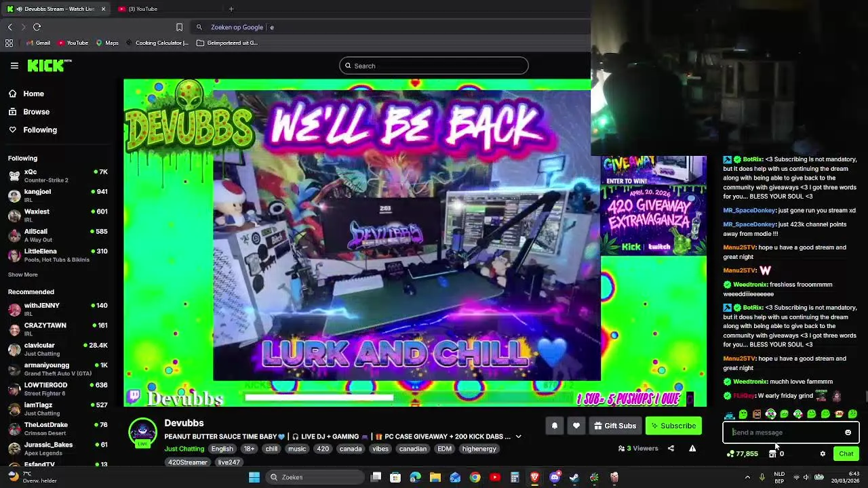The height and width of the screenshot is (488, 868).
Task: Open Jurassic_Bakes recommended channel
Action: 58,449
